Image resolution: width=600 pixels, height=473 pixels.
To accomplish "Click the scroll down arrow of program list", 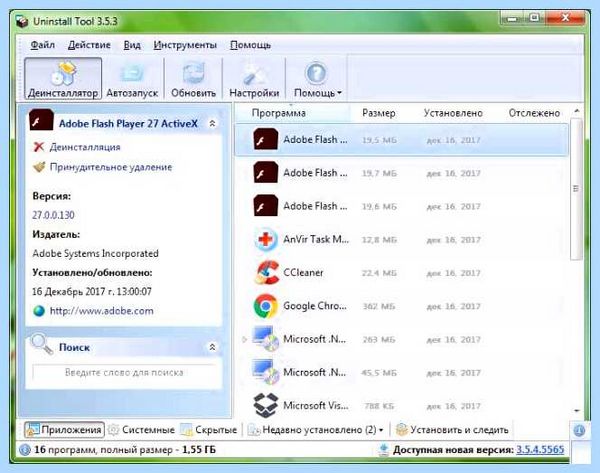I will [x=577, y=411].
